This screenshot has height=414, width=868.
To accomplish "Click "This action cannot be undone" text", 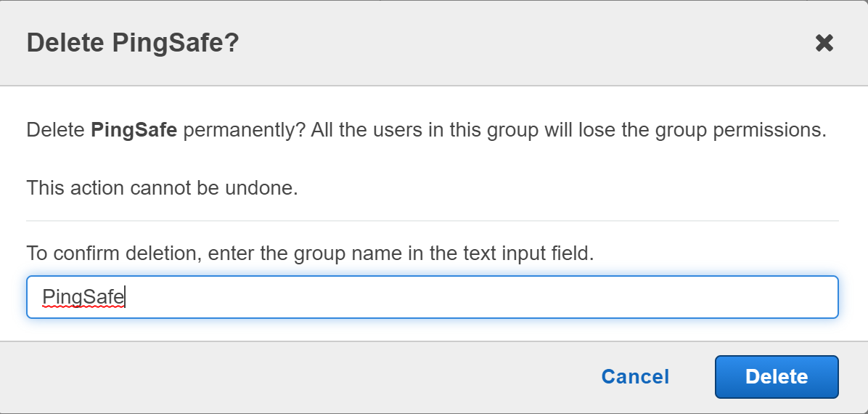I will coord(162,188).
